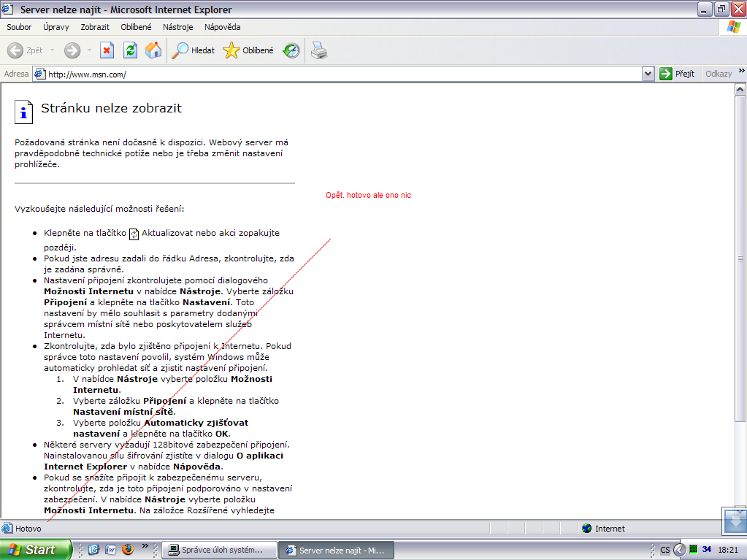Click the Print printer icon
Image resolution: width=747 pixels, height=560 pixels.
click(x=318, y=50)
